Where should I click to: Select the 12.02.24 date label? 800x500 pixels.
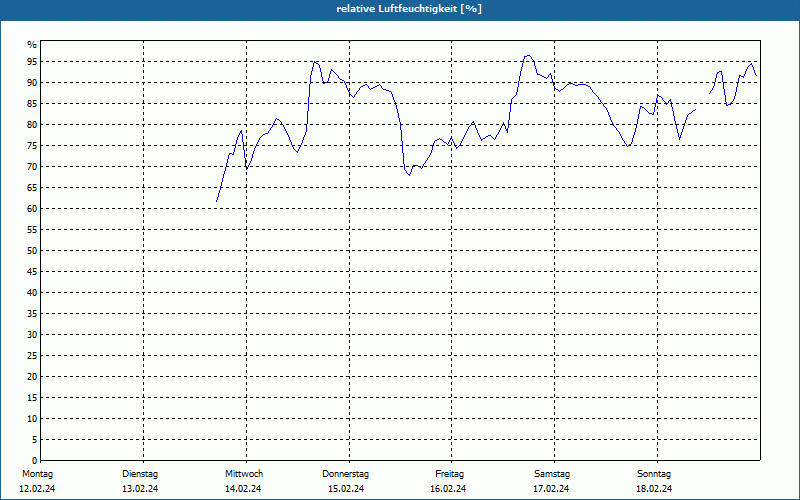(x=37, y=489)
